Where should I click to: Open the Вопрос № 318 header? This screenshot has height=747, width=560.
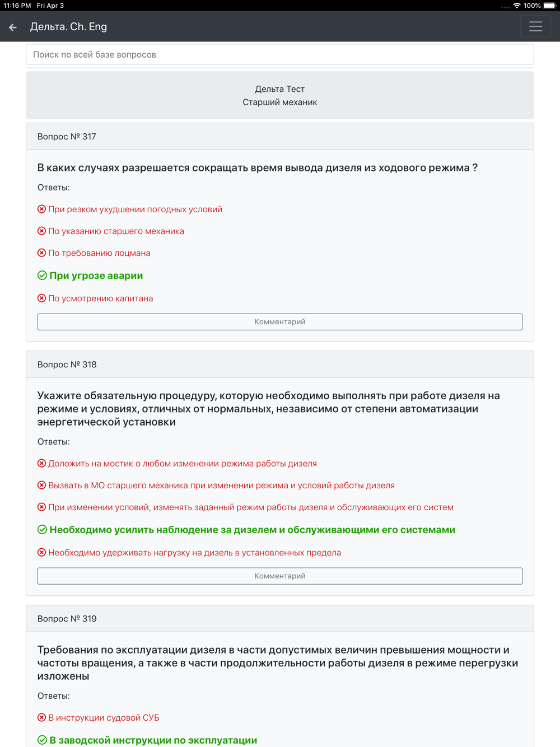click(x=280, y=365)
